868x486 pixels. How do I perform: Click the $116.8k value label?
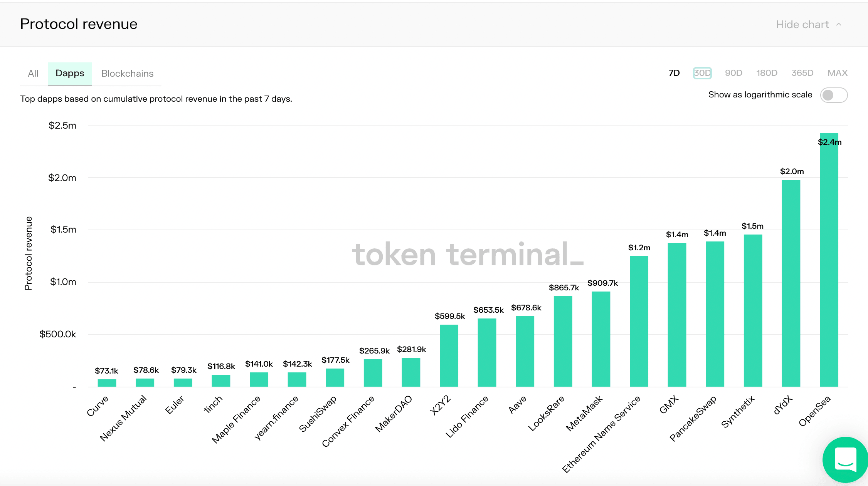point(221,366)
